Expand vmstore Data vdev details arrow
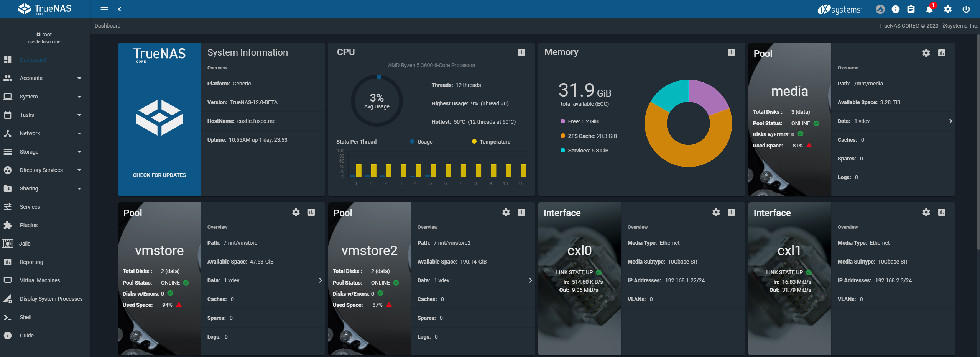 pyautogui.click(x=320, y=280)
